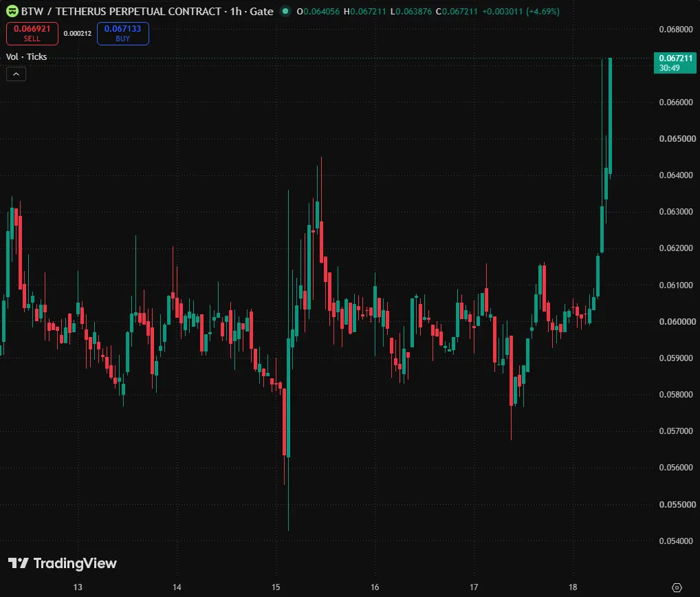Click date 16 on time axis
This screenshot has width=700, height=597.
(375, 587)
